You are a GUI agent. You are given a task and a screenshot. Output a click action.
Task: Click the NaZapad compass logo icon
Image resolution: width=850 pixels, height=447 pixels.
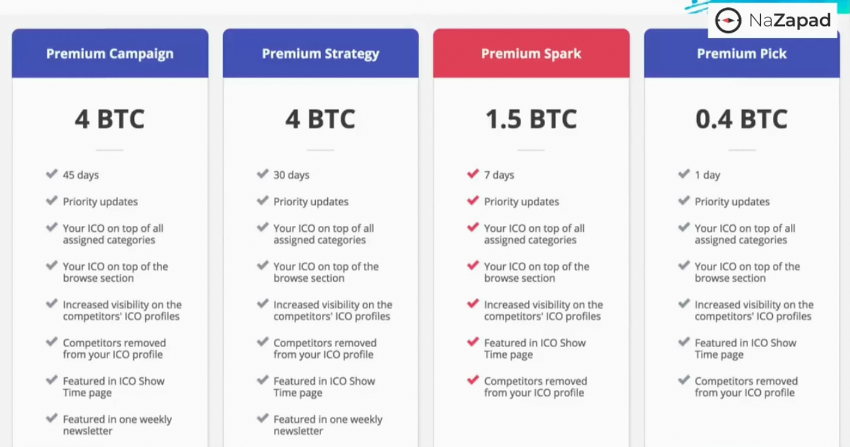click(727, 21)
